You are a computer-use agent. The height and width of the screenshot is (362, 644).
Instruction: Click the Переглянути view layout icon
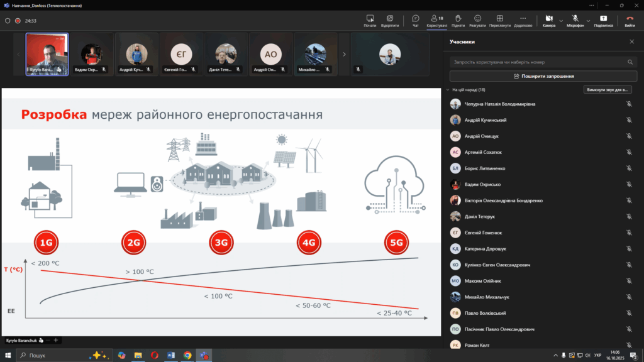(499, 18)
